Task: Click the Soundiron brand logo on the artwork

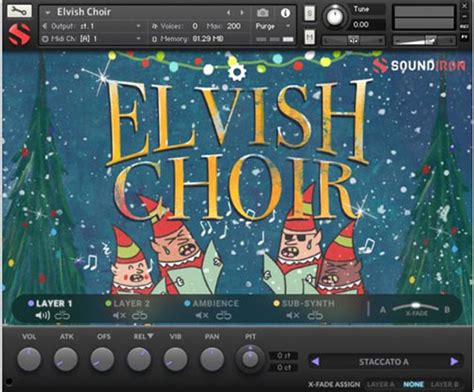Action: coord(419,65)
